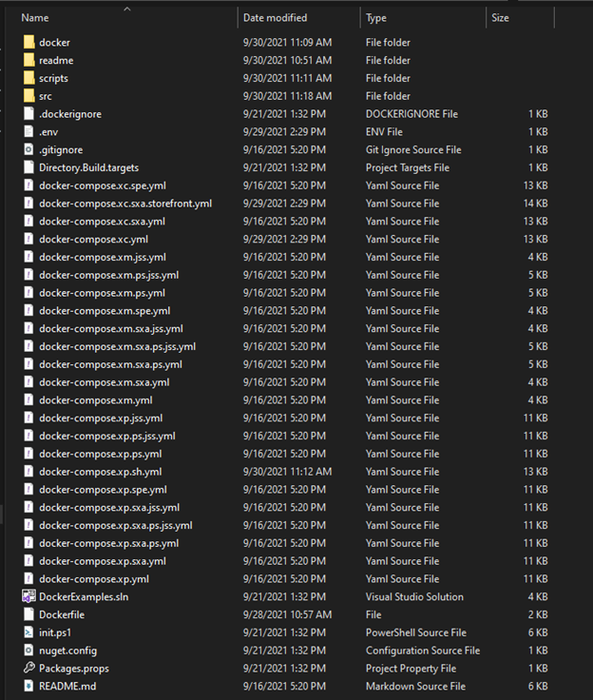Click the Markdown Source File type cell
The height and width of the screenshot is (700, 593).
coord(415,686)
